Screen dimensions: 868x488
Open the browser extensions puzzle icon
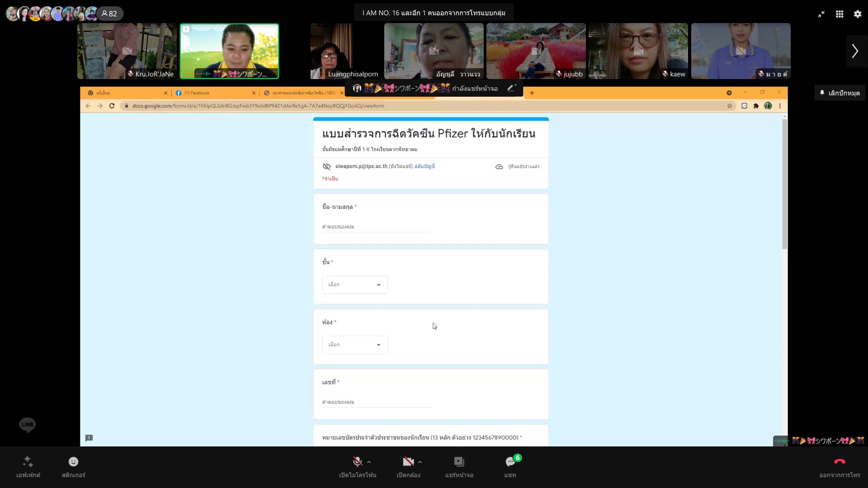point(756,106)
